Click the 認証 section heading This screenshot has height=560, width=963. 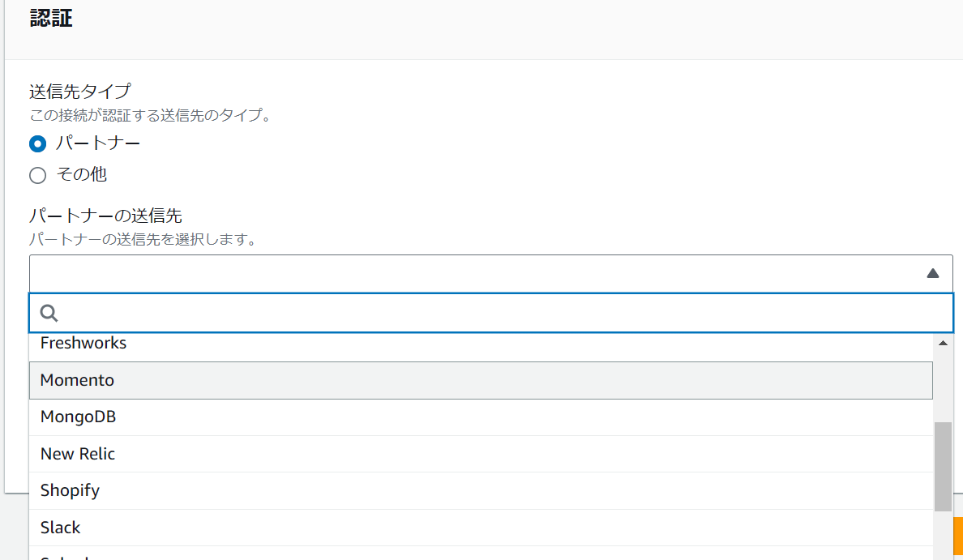[x=51, y=19]
